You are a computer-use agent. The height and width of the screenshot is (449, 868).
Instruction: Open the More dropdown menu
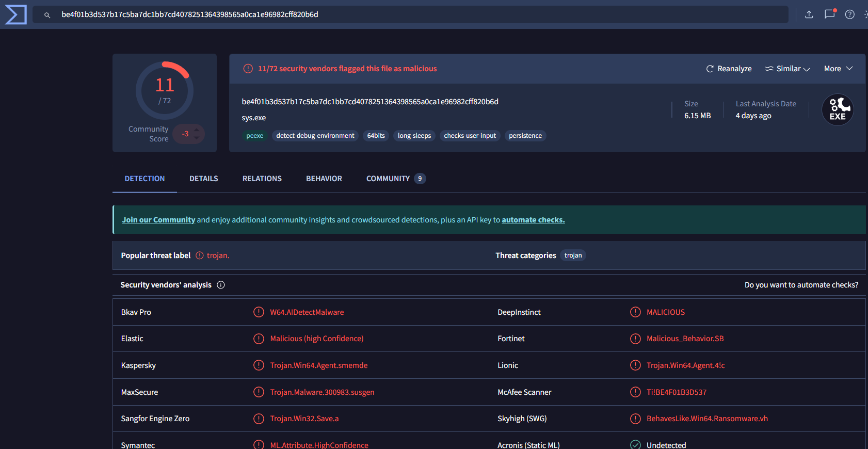click(x=838, y=69)
